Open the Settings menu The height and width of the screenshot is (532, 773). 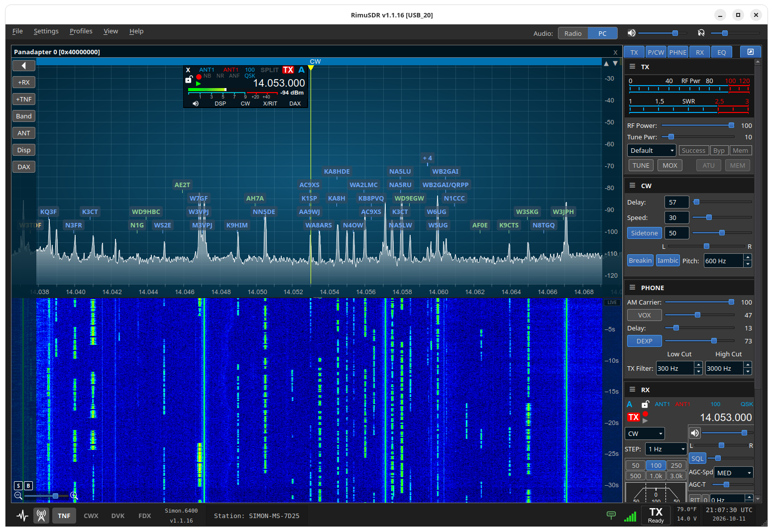46,31
